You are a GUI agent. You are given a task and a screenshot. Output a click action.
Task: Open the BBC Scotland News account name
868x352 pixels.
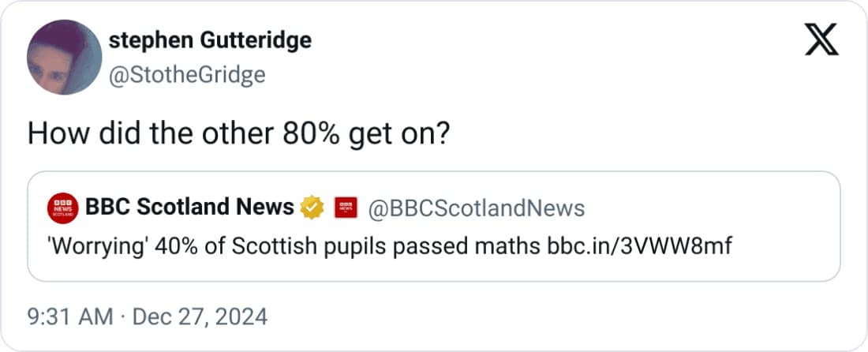coord(189,207)
